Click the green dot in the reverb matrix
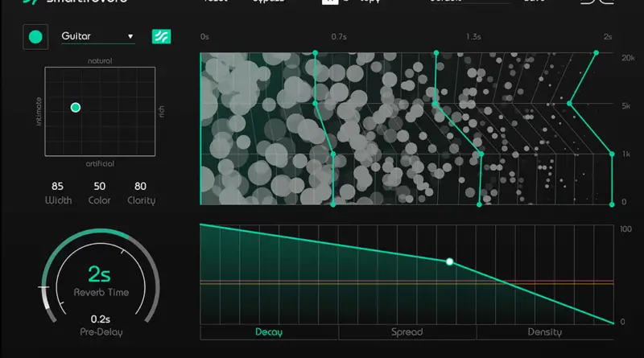 point(76,108)
